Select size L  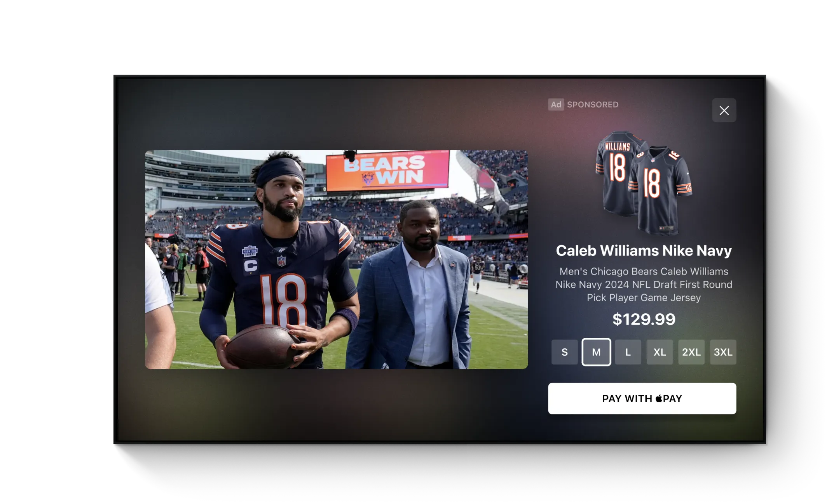tap(628, 352)
